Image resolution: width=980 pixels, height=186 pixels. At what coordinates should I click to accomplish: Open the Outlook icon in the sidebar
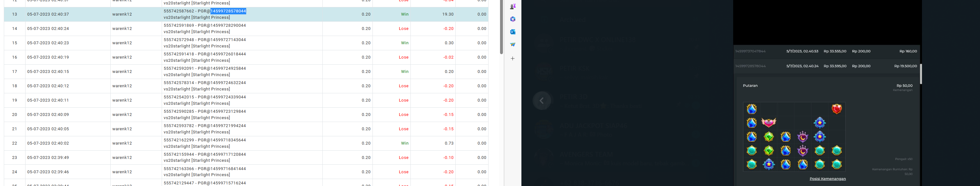513,32
